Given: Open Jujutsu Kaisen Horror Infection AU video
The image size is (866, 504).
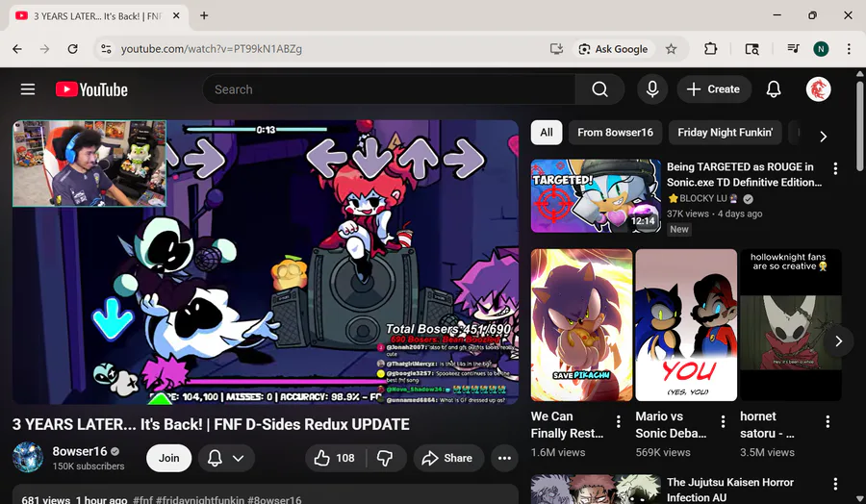Looking at the screenshot, I should (x=730, y=490).
